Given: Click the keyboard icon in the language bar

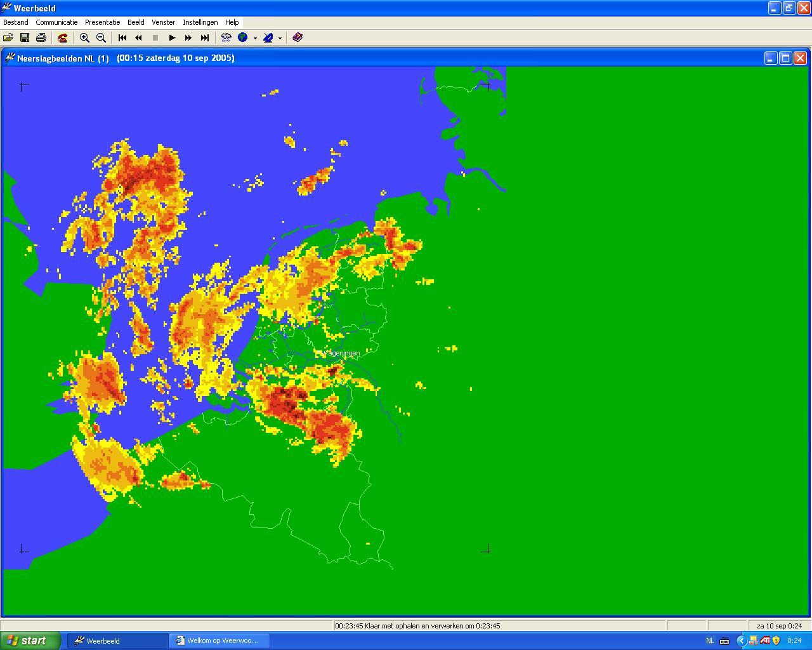Looking at the screenshot, I should click(x=724, y=641).
